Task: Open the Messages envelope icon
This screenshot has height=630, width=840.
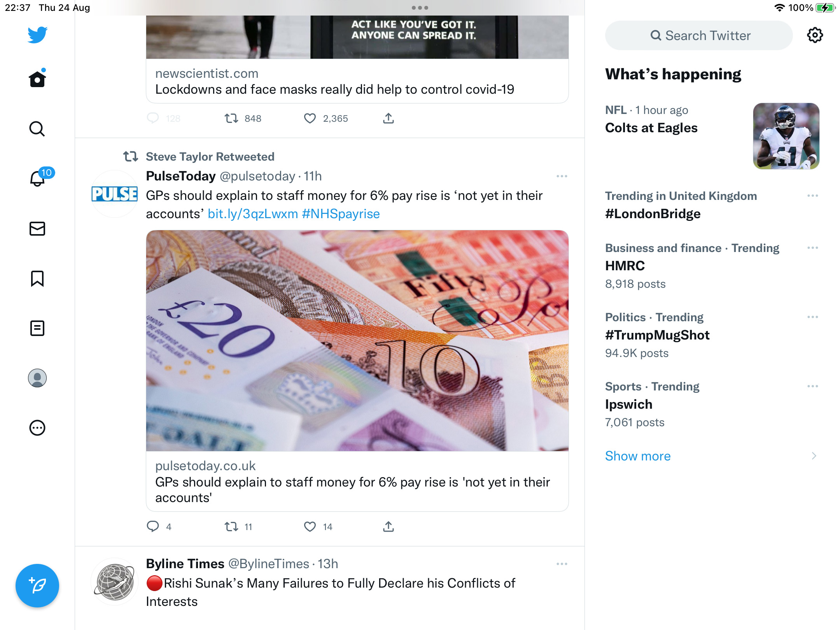Action: click(37, 229)
